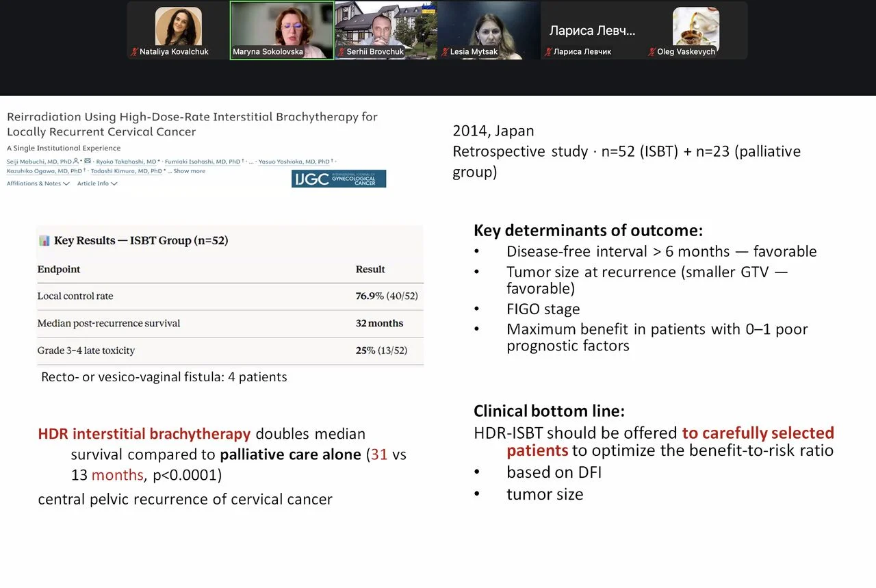Click Show more to reveal all authors
Viewport: 876px width, 588px height.
(x=189, y=171)
